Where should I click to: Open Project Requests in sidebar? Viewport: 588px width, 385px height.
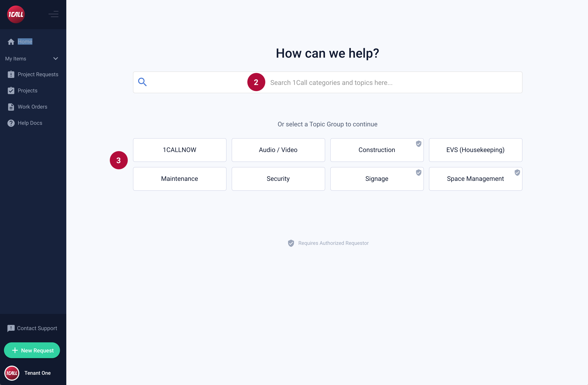point(38,74)
